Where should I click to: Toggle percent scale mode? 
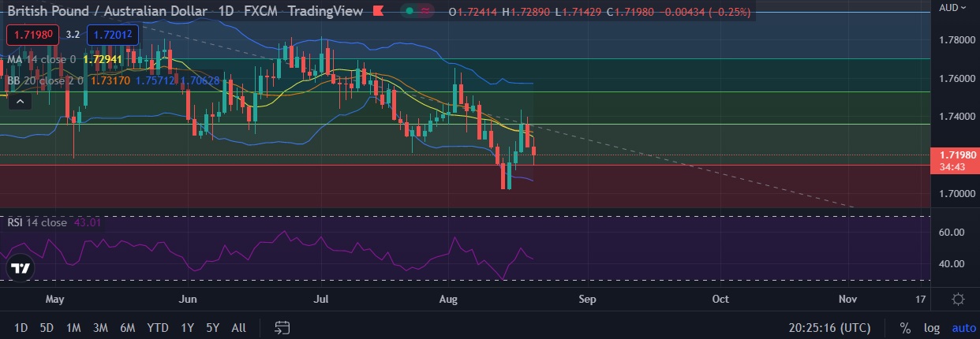tap(904, 328)
